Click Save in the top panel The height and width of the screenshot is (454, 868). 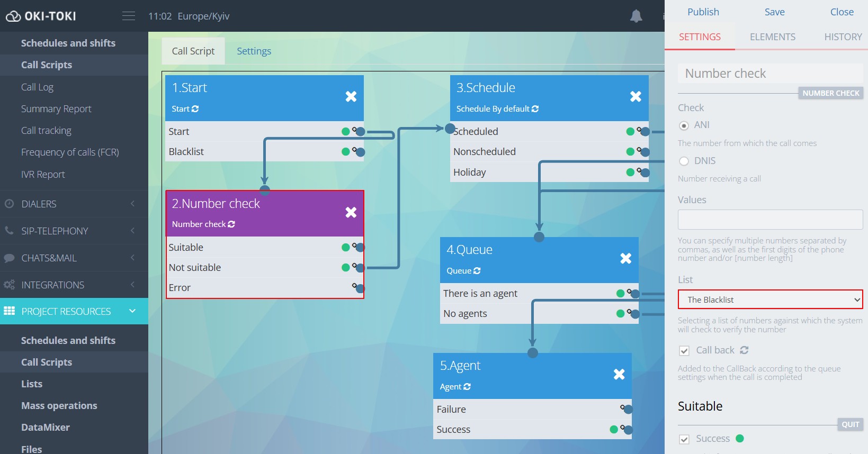point(774,12)
